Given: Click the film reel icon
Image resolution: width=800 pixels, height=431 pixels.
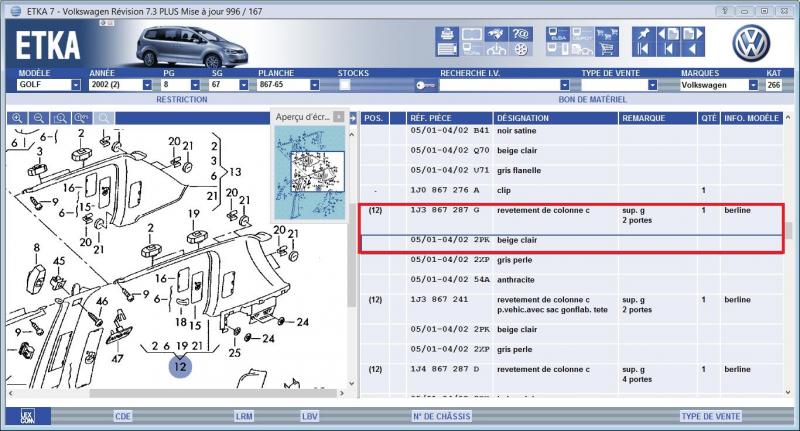Looking at the screenshot, I should click(520, 49).
